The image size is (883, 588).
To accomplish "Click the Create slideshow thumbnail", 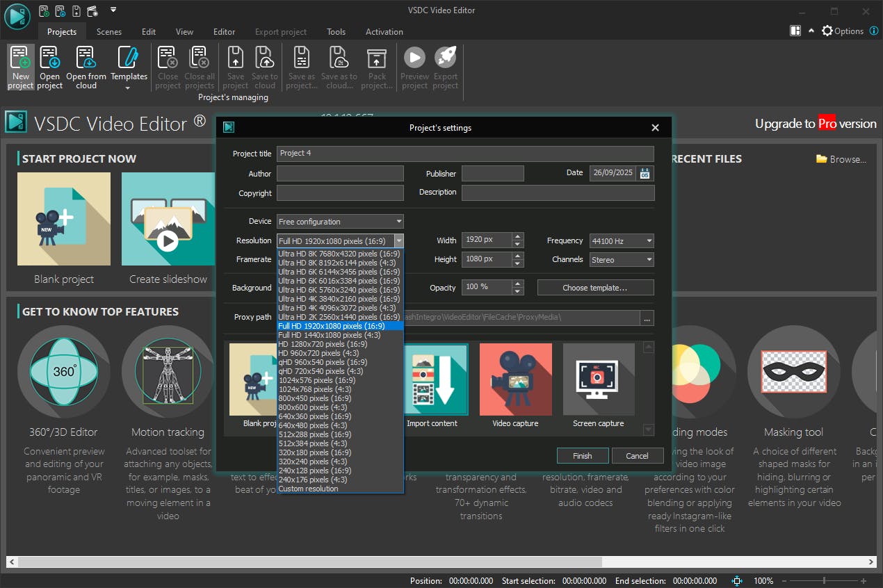I will pos(168,219).
